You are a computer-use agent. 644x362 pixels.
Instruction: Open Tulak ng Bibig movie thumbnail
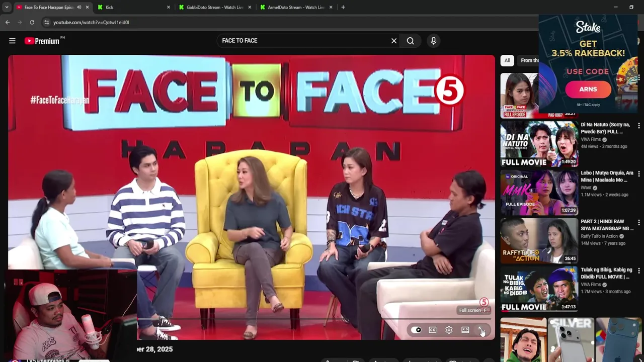pos(539,289)
